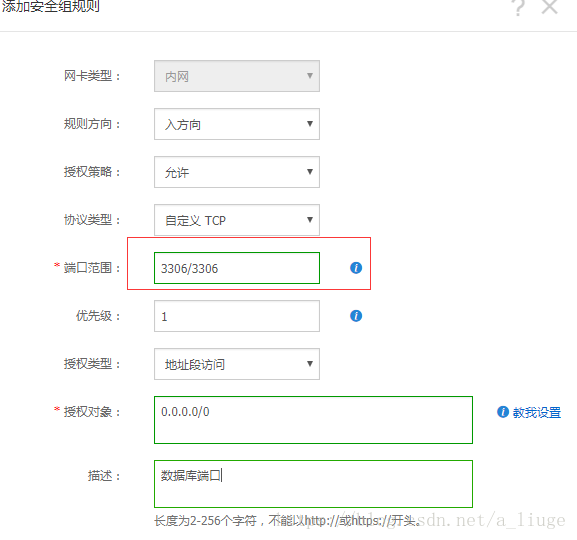Close the 添加安全组规则 dialog
This screenshot has width=577, height=540.
pyautogui.click(x=549, y=6)
